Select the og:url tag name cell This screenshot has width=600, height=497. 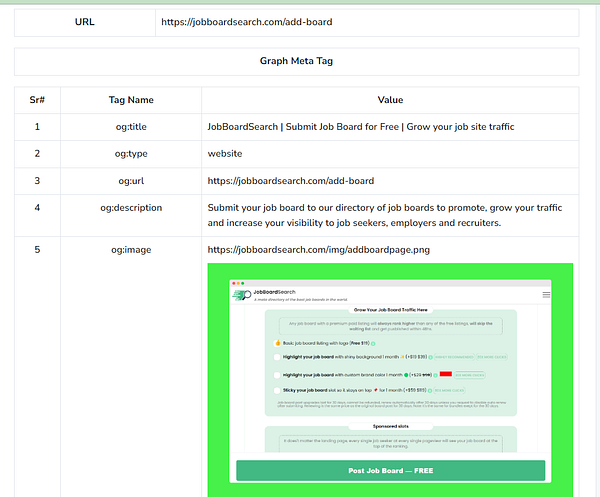(x=131, y=181)
